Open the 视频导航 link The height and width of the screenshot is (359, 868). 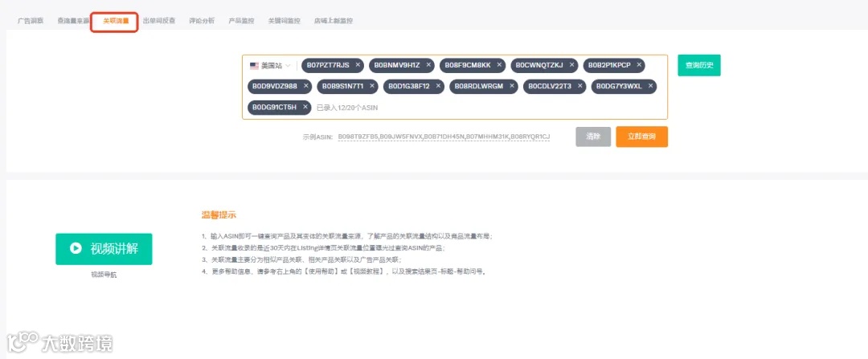[104, 275]
